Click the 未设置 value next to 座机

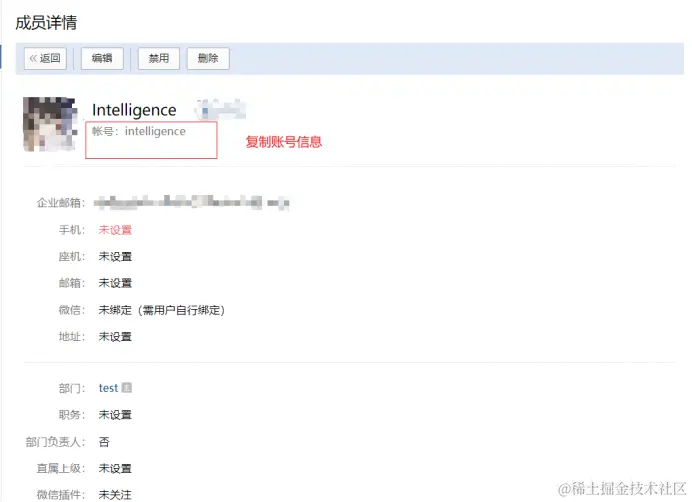pyautogui.click(x=115, y=257)
